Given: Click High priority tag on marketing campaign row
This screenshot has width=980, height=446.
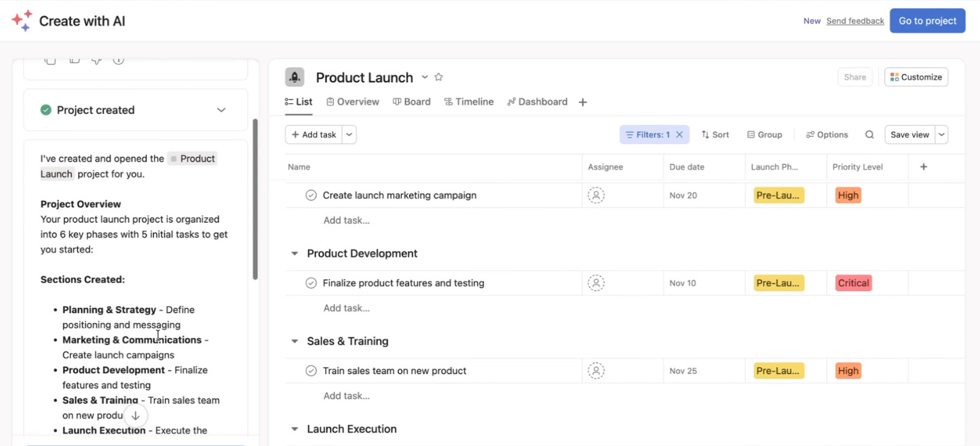Looking at the screenshot, I should 848,196.
